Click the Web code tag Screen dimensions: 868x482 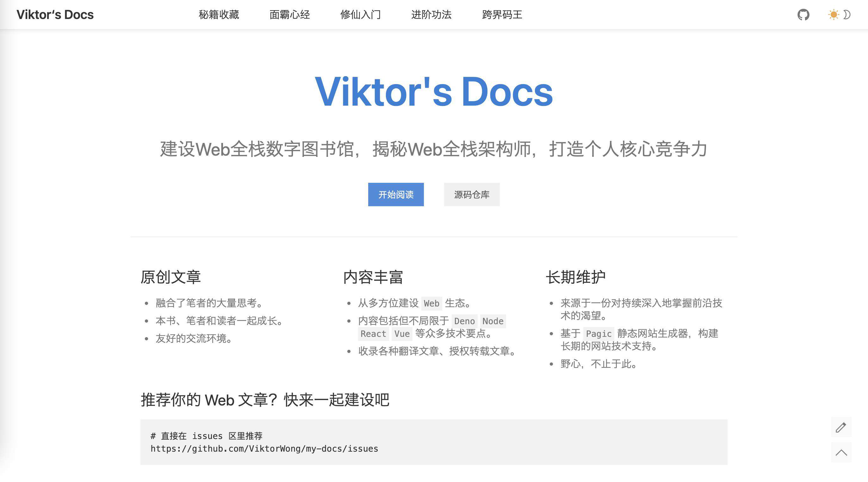(432, 303)
